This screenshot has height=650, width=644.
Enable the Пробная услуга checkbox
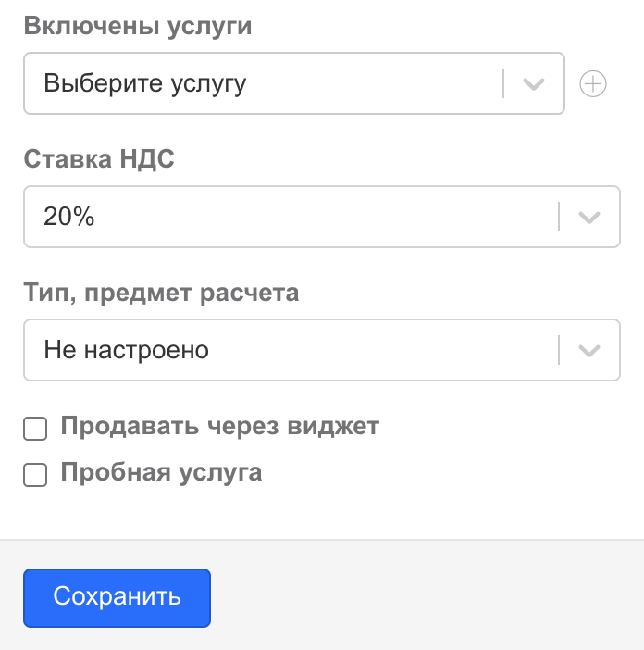point(35,474)
